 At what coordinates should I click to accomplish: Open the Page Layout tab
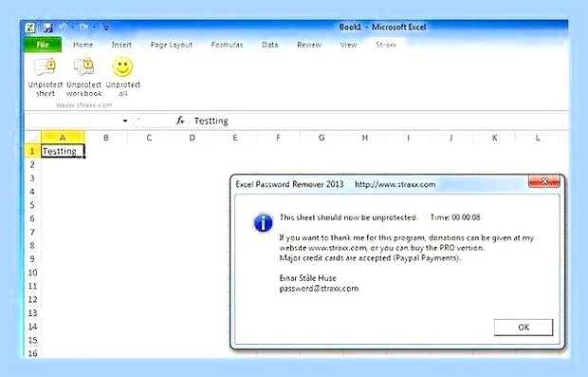coord(172,45)
